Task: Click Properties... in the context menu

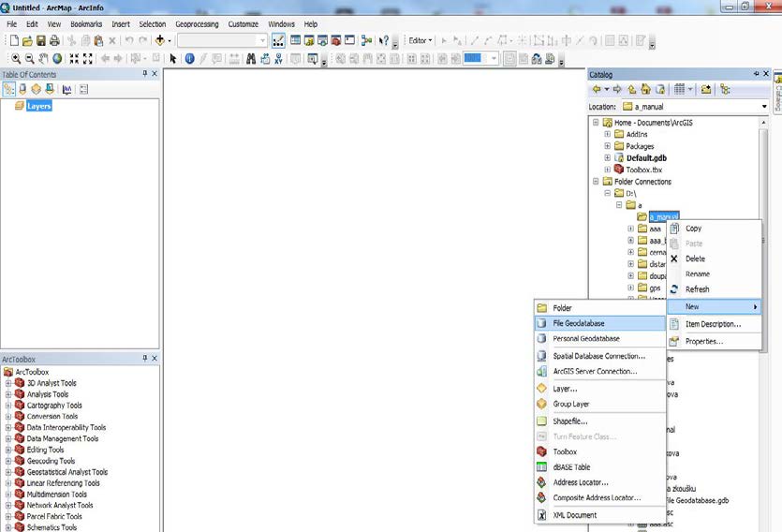Action: coord(715,342)
